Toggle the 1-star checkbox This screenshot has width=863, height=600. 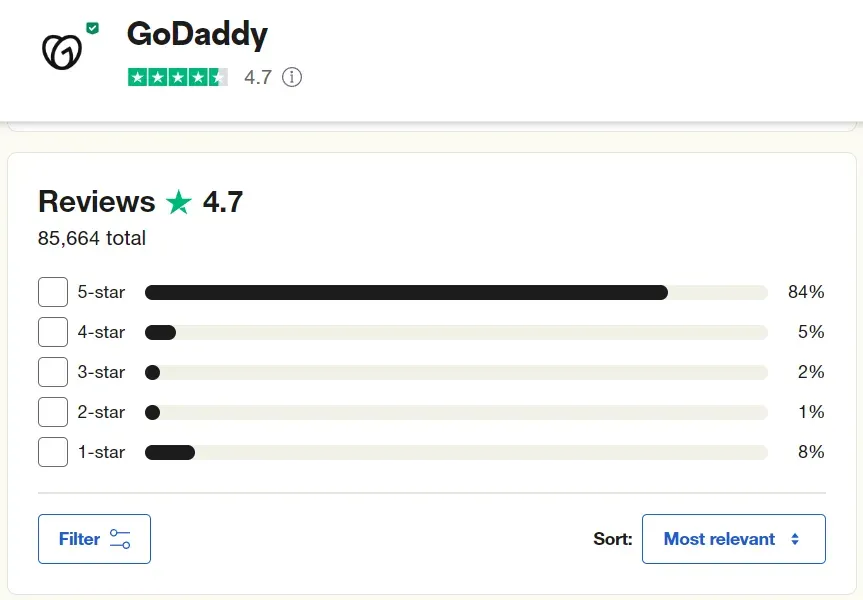[53, 452]
